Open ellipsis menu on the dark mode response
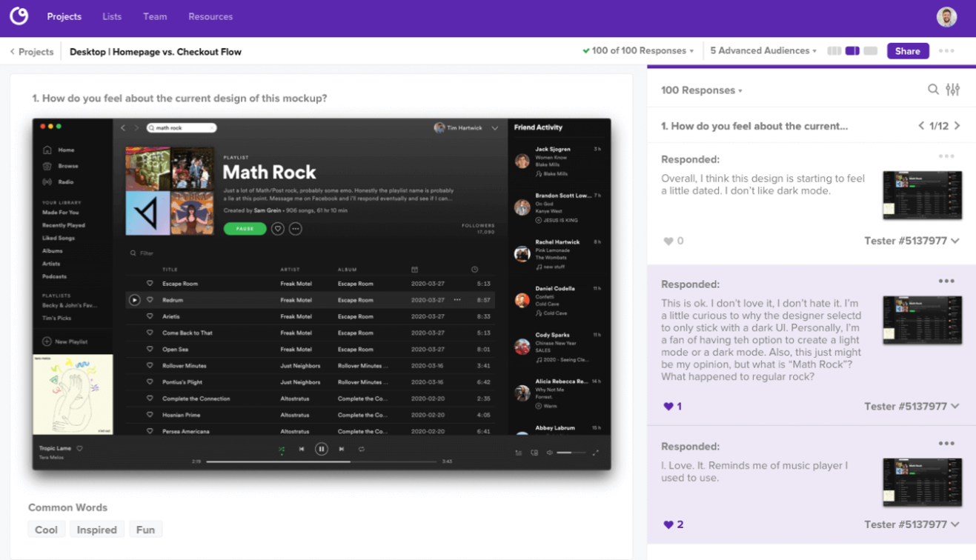 (x=946, y=156)
